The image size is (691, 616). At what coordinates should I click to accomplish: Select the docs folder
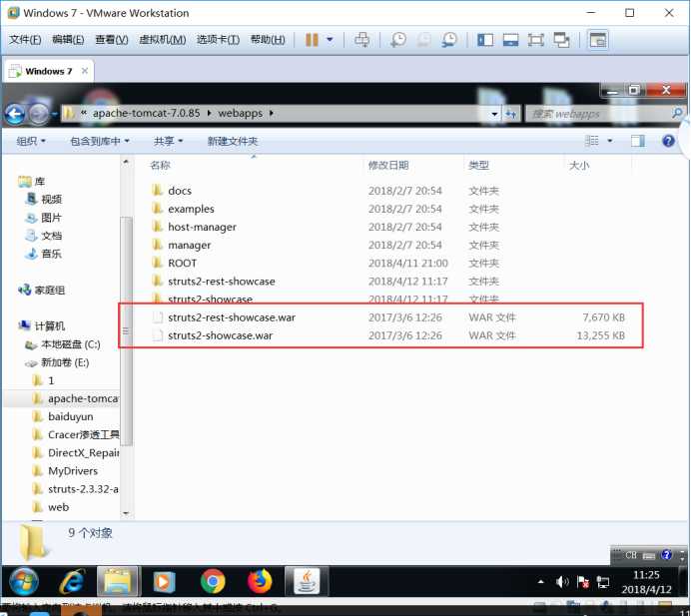(180, 191)
